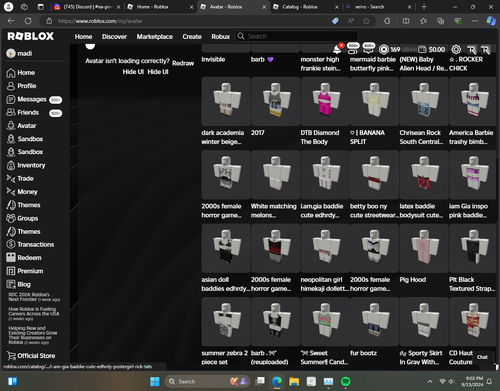Open Groups in the sidebar
The height and width of the screenshot is (391, 500).
22,218
